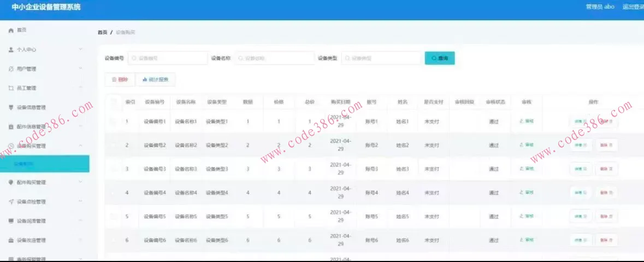Click the 设备编号1 table cell
Viewport: 644px width, 262px height.
click(x=155, y=122)
